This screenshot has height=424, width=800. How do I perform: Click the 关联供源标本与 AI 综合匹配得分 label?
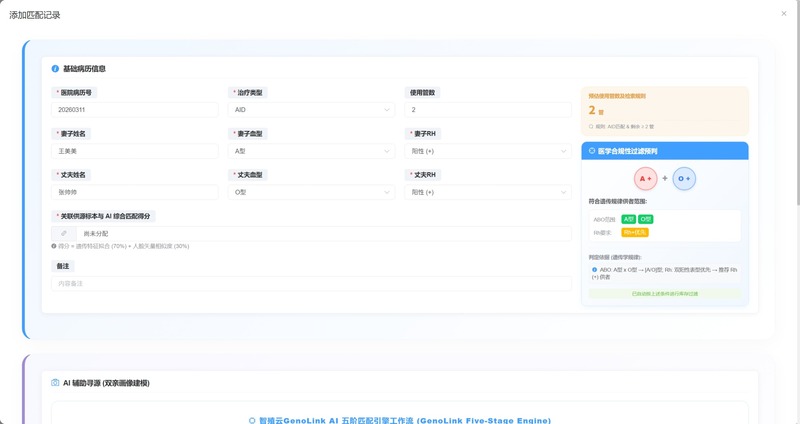pos(104,216)
